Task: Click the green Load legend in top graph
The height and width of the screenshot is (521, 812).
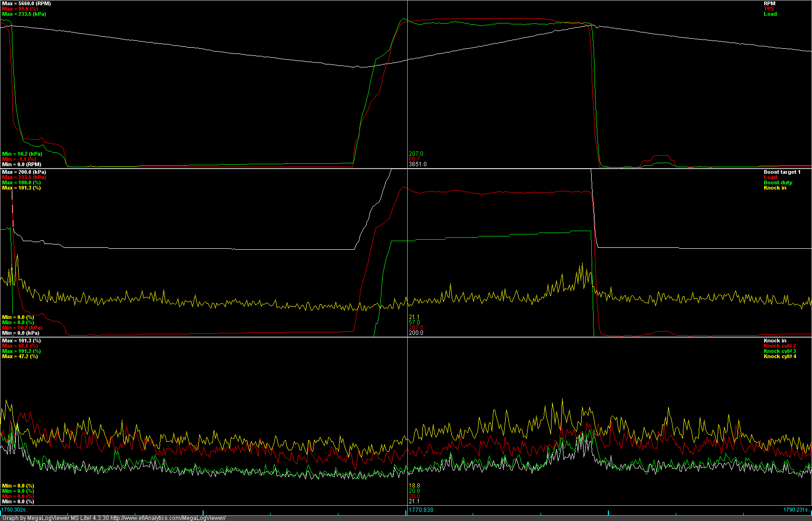Action: (770, 14)
